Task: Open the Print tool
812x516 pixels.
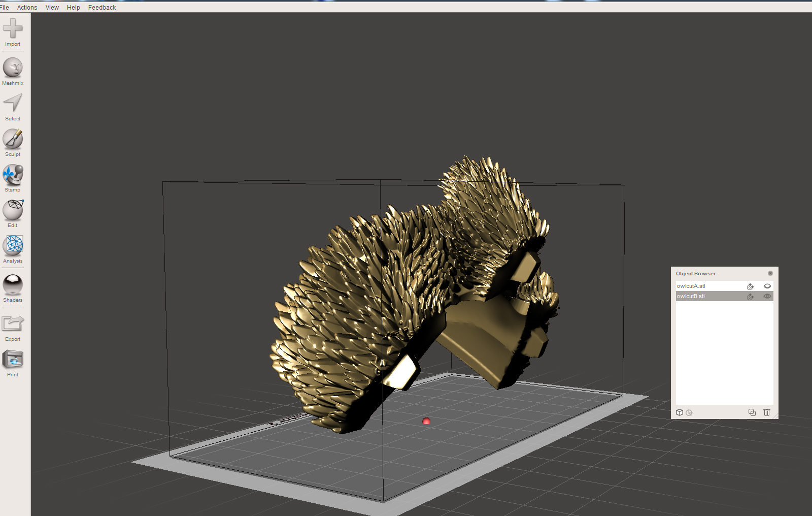Action: pyautogui.click(x=13, y=362)
